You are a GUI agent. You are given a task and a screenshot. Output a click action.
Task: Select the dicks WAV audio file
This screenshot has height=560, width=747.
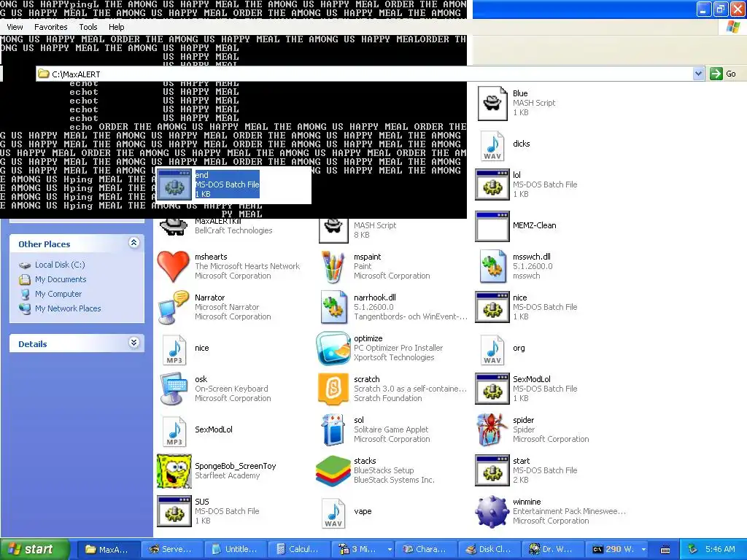coord(492,146)
